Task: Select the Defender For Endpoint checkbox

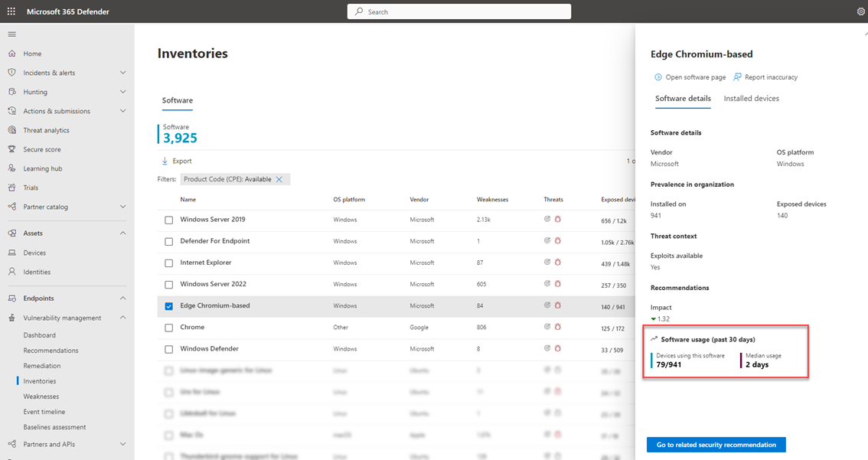Action: coord(169,241)
